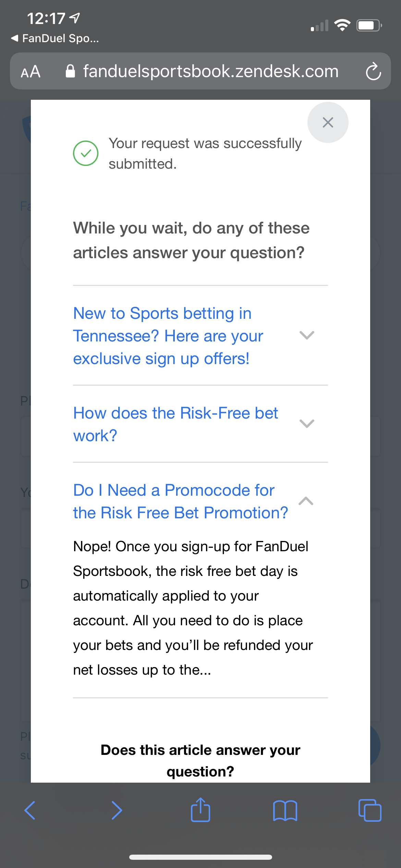Screen dimensions: 401x868
Task: Open 'Do I Need a Promocode' article link
Action: 180,502
